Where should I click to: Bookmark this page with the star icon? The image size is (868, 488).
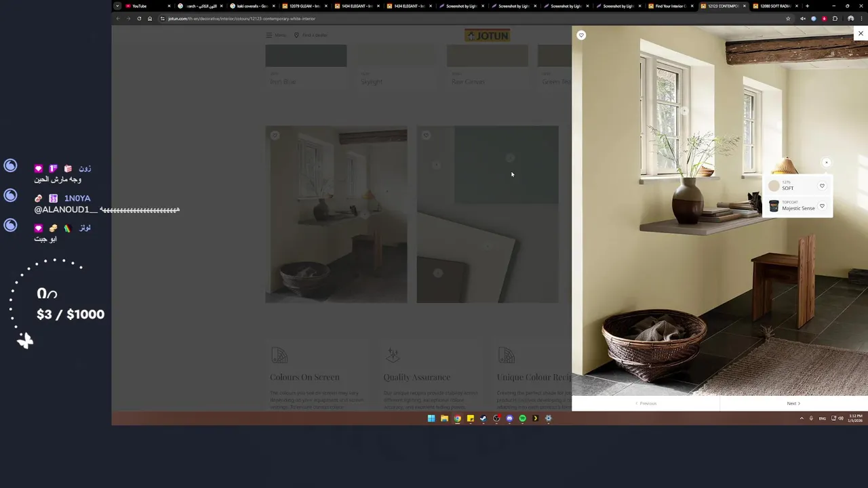coord(788,18)
